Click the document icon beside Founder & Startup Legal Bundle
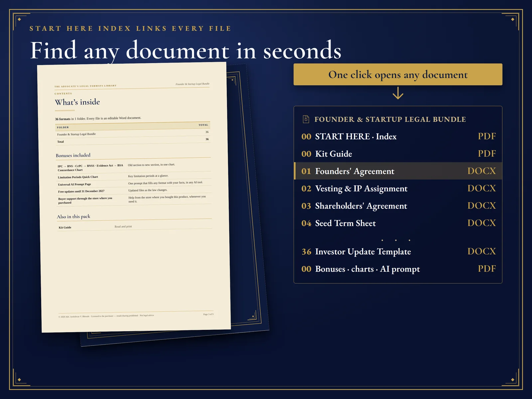 (306, 119)
